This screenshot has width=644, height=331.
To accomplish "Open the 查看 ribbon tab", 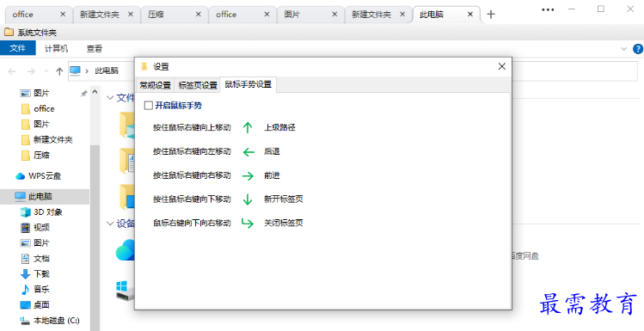I will click(95, 49).
